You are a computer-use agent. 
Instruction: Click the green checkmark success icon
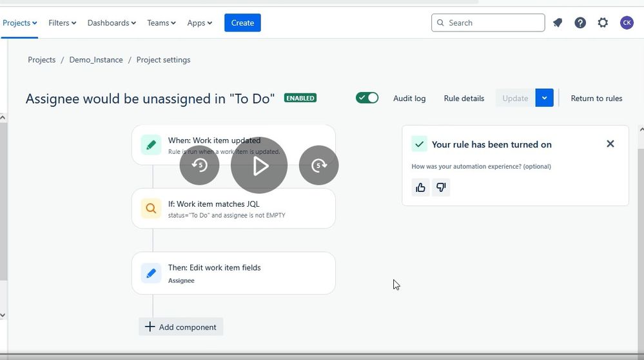[x=419, y=144]
